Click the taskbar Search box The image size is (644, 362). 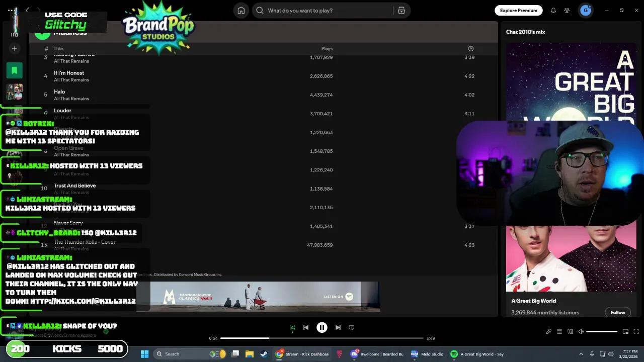[190, 354]
